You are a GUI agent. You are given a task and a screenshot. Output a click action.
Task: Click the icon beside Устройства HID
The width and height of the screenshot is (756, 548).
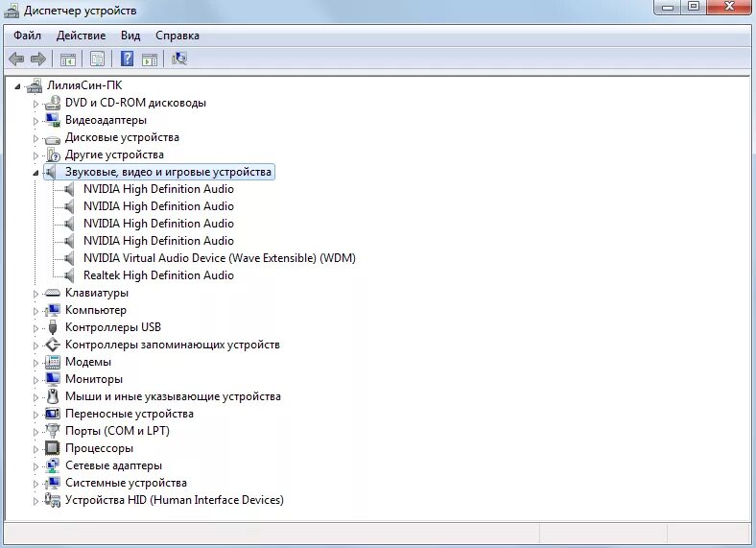tap(53, 500)
